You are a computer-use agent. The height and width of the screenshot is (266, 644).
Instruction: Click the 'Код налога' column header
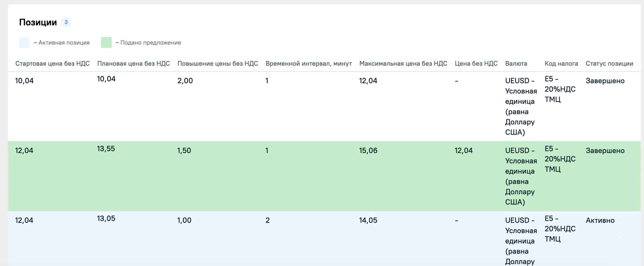tap(562, 64)
